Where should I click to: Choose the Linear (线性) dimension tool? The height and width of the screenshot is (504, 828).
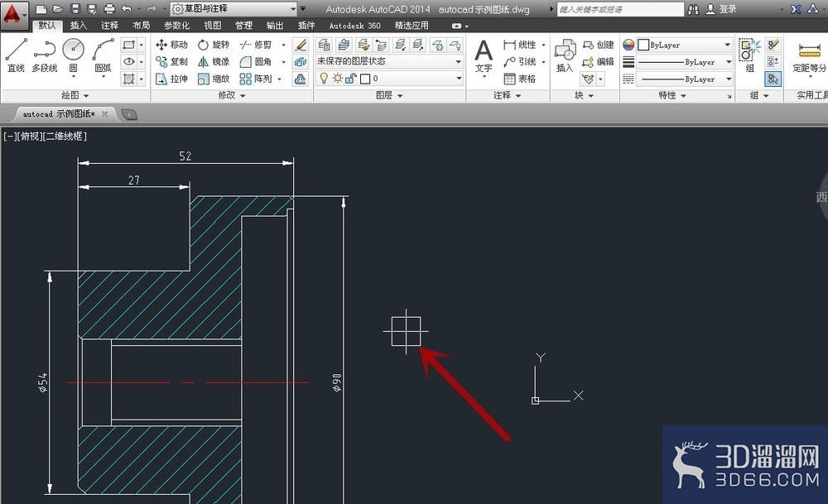520,45
